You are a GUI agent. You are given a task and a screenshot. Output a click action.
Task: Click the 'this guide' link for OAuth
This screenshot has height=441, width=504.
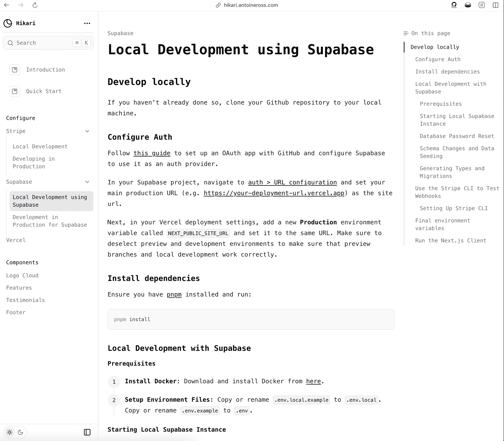(152, 153)
